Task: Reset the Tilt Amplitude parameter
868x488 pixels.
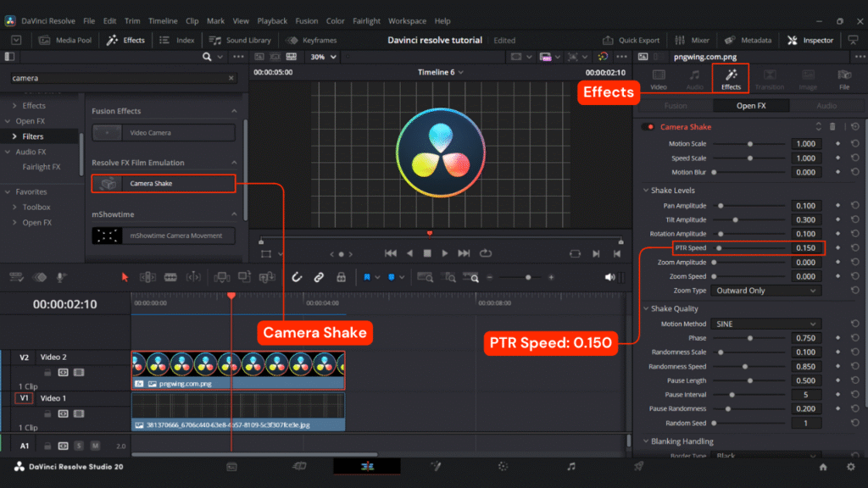Action: click(x=854, y=220)
